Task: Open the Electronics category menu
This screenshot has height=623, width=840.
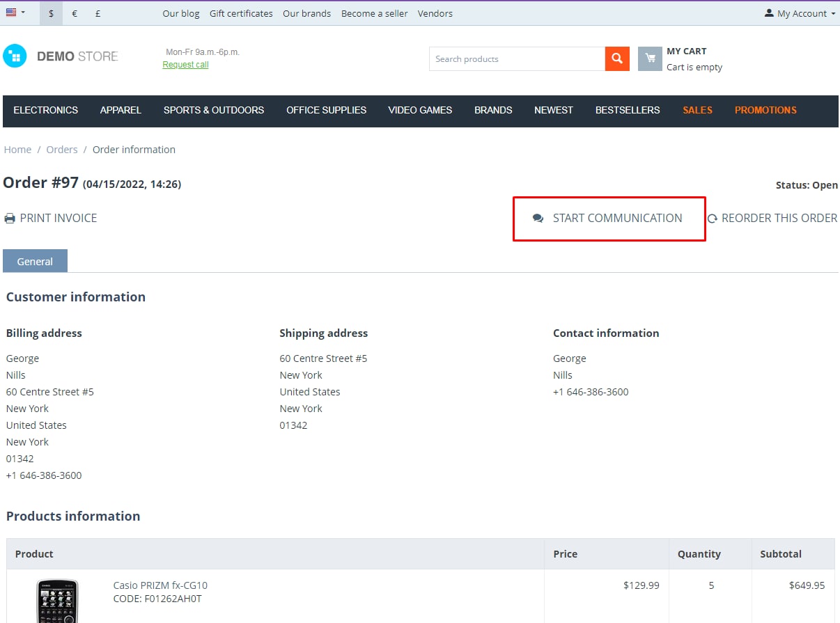Action: coord(46,110)
